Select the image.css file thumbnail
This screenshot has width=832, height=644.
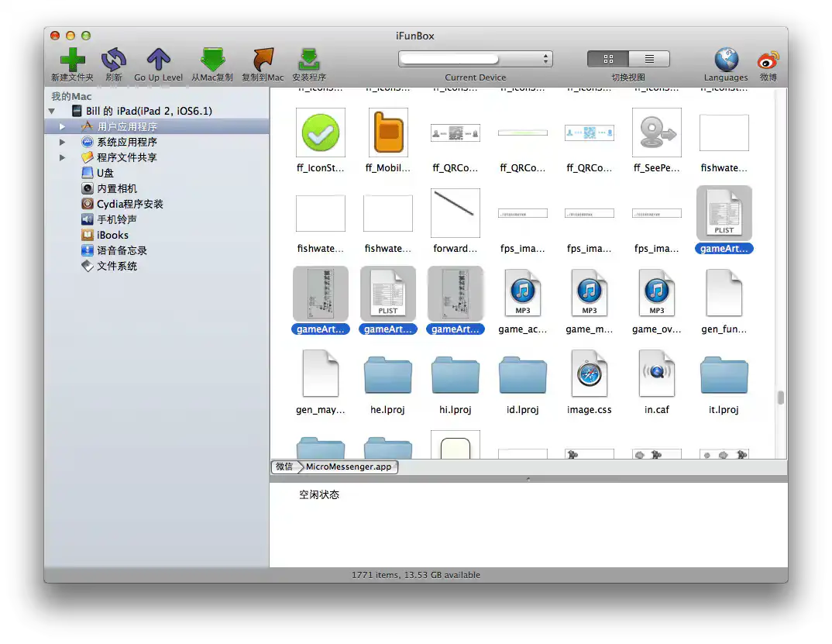pyautogui.click(x=589, y=374)
